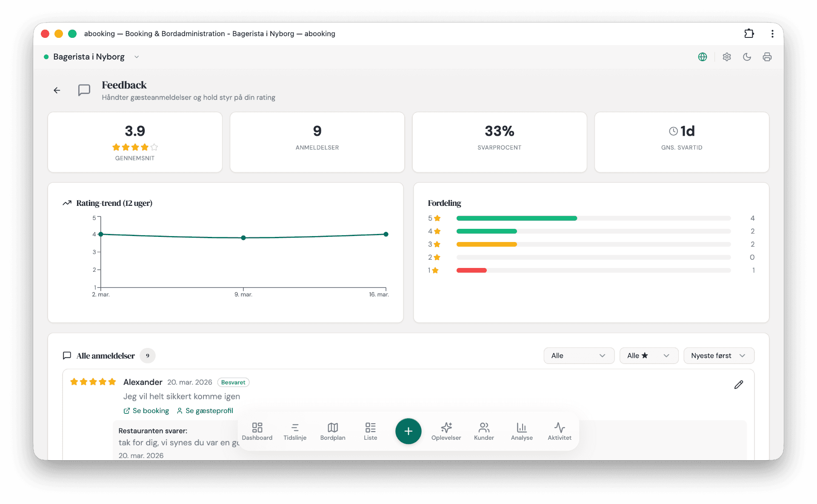
Task: Click the back arrow beside Feedback
Action: (x=57, y=90)
